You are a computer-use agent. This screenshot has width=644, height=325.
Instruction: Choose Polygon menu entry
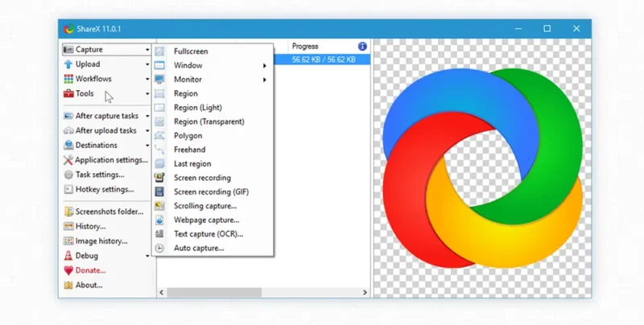(x=213, y=135)
